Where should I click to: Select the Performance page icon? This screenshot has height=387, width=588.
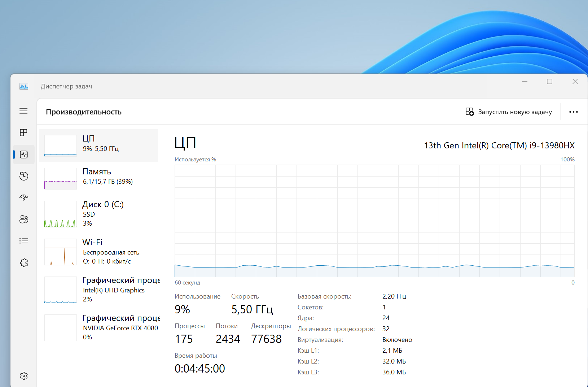[24, 155]
